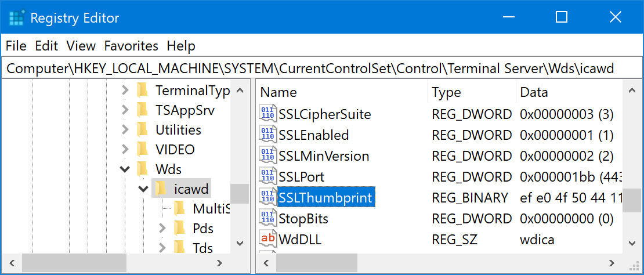Click the SSLEnabled binary value icon

267,135
